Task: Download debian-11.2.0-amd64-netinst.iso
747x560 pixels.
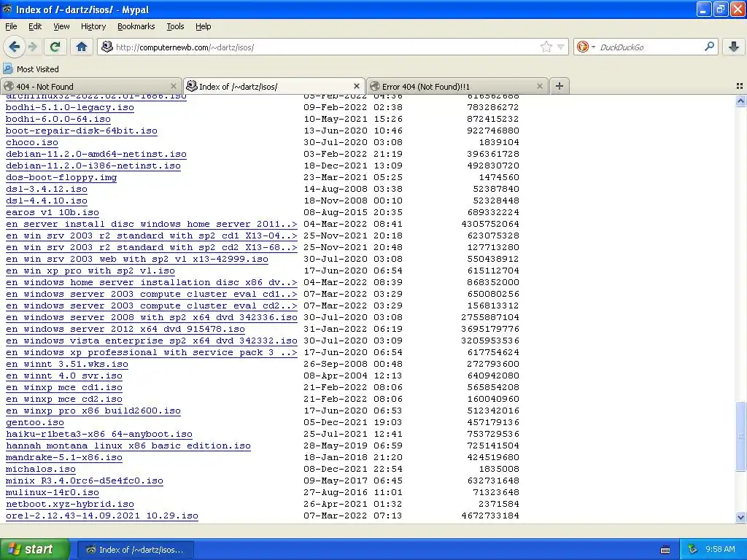Action: 96,155
